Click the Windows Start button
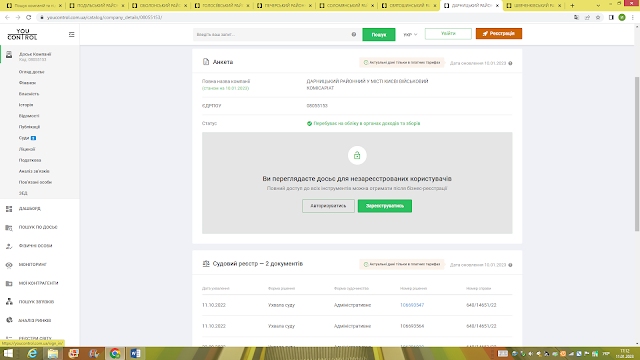 (8, 353)
